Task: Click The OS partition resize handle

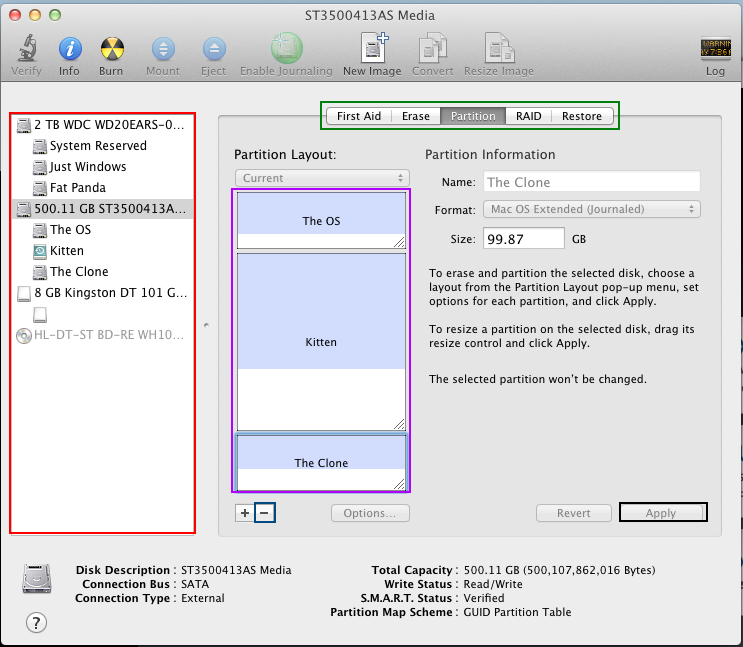Action: click(399, 242)
